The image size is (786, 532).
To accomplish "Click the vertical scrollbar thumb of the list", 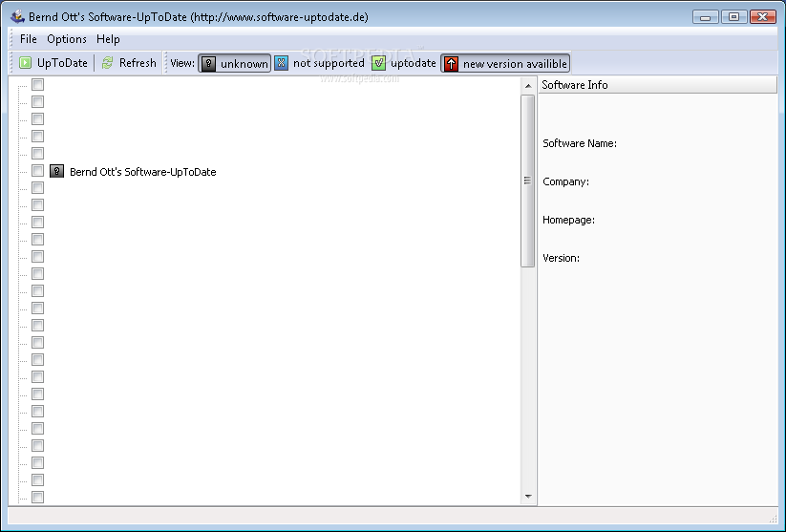I will (x=528, y=181).
